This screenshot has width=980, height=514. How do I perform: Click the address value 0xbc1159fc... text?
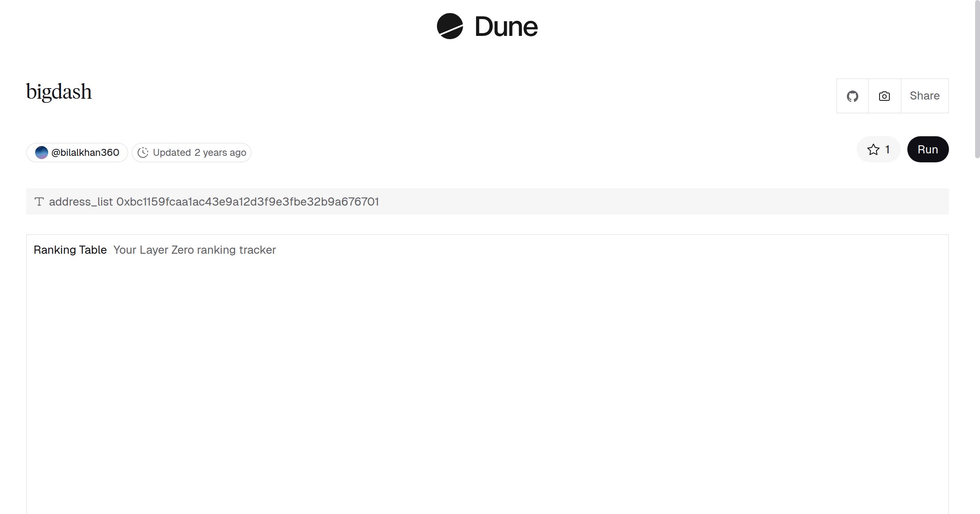(x=247, y=202)
